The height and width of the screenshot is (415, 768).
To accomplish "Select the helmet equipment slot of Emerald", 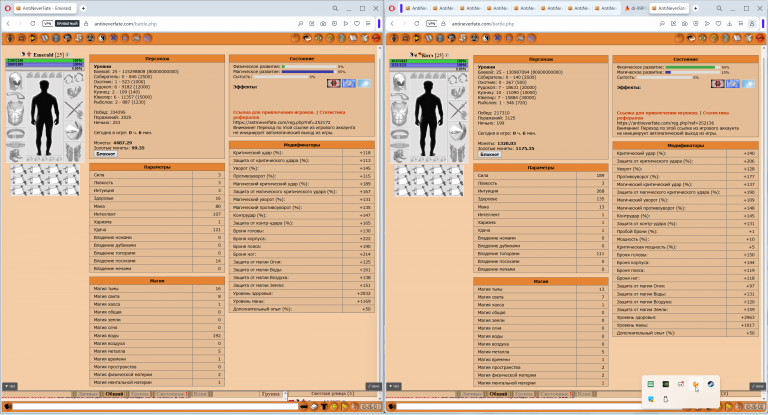I will click(x=16, y=82).
